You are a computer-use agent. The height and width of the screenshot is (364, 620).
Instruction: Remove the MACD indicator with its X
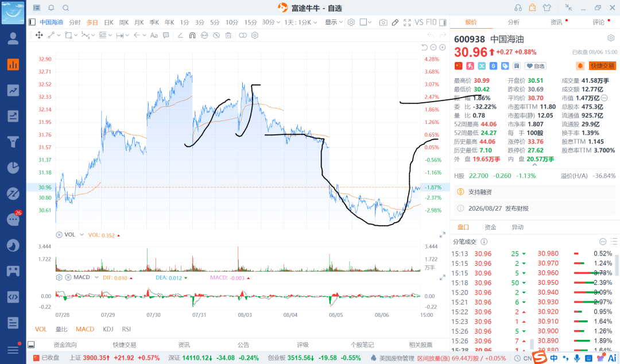[x=68, y=277]
